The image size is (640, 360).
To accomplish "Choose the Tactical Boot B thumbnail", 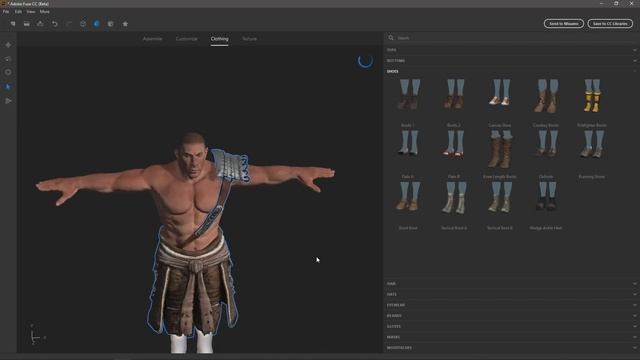I will point(500,198).
